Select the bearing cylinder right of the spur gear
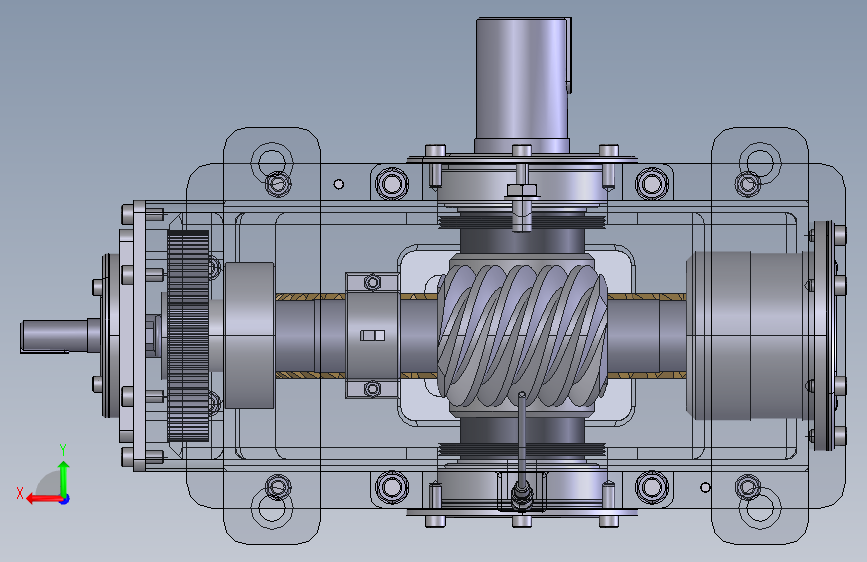The height and width of the screenshot is (562, 867). [x=249, y=335]
